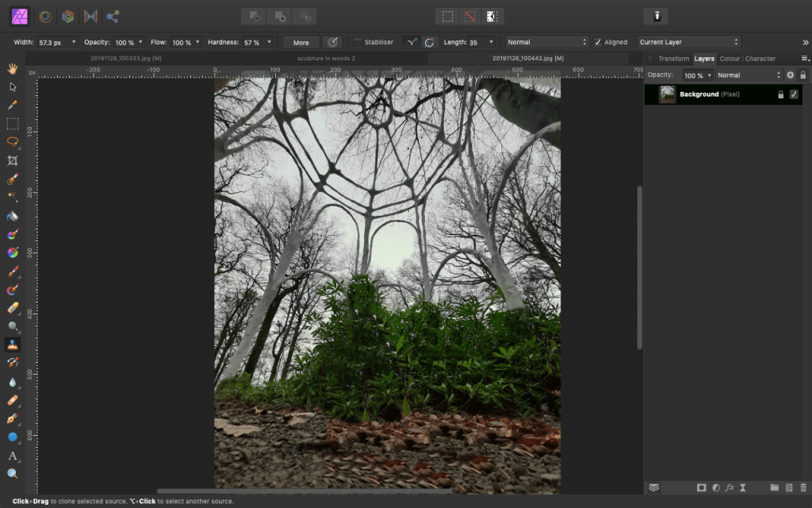Open the sculpture in woods 2 document tab
The height and width of the screenshot is (508, 812).
tap(320, 59)
